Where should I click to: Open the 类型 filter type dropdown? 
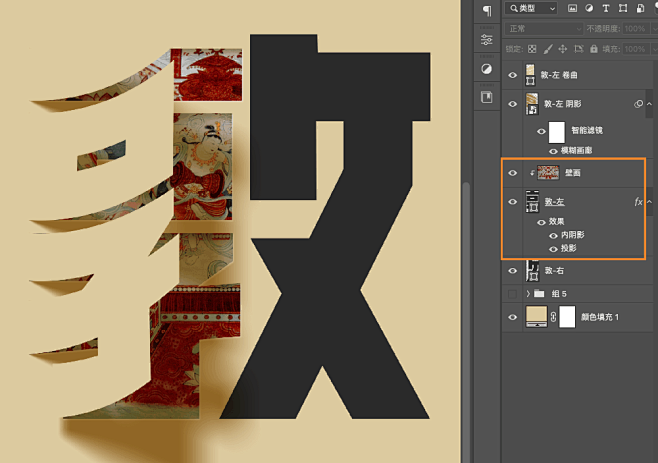pyautogui.click(x=531, y=8)
